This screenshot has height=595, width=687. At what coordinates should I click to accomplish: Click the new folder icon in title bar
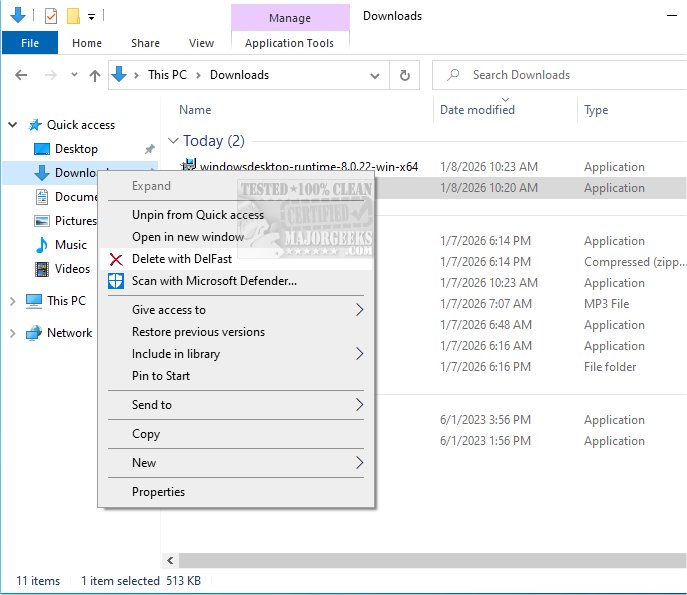[x=73, y=16]
